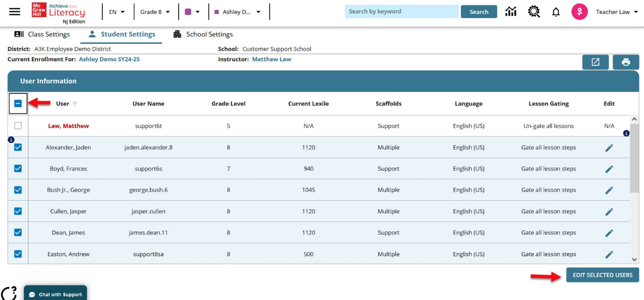The height and width of the screenshot is (300, 644).
Task: Open the School Settings tab
Action: (x=203, y=34)
